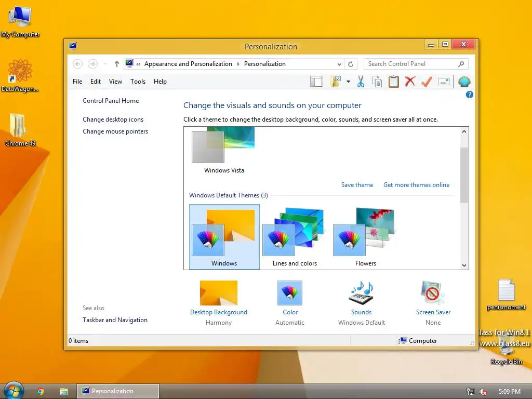
Task: Select the Windows Vista theme
Action: [x=224, y=150]
